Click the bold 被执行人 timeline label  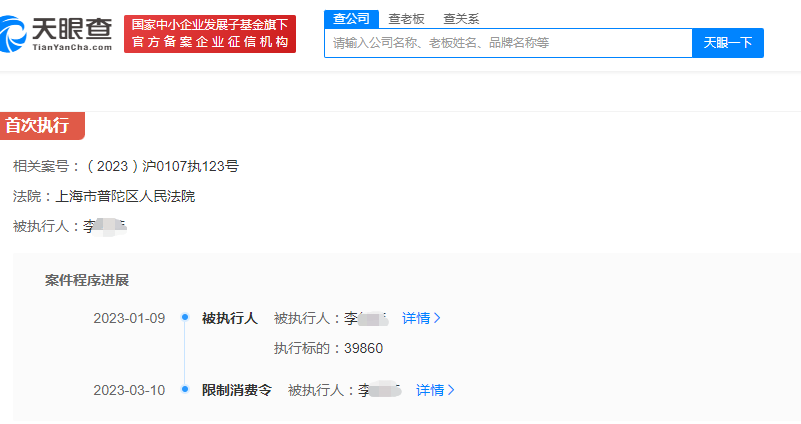pos(229,318)
